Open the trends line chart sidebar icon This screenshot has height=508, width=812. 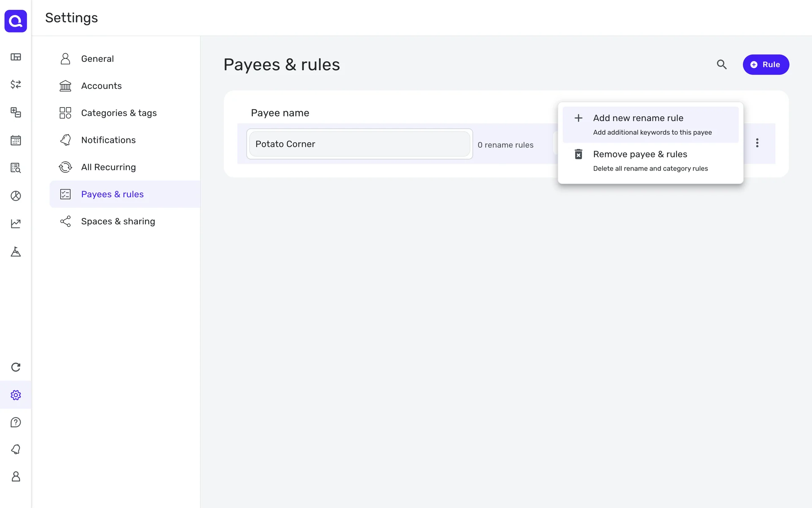click(x=16, y=224)
